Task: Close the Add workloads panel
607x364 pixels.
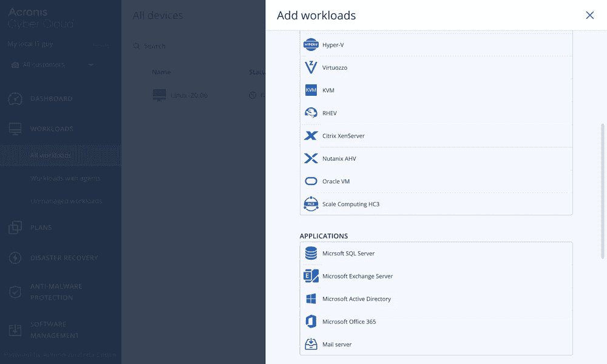Action: (589, 16)
